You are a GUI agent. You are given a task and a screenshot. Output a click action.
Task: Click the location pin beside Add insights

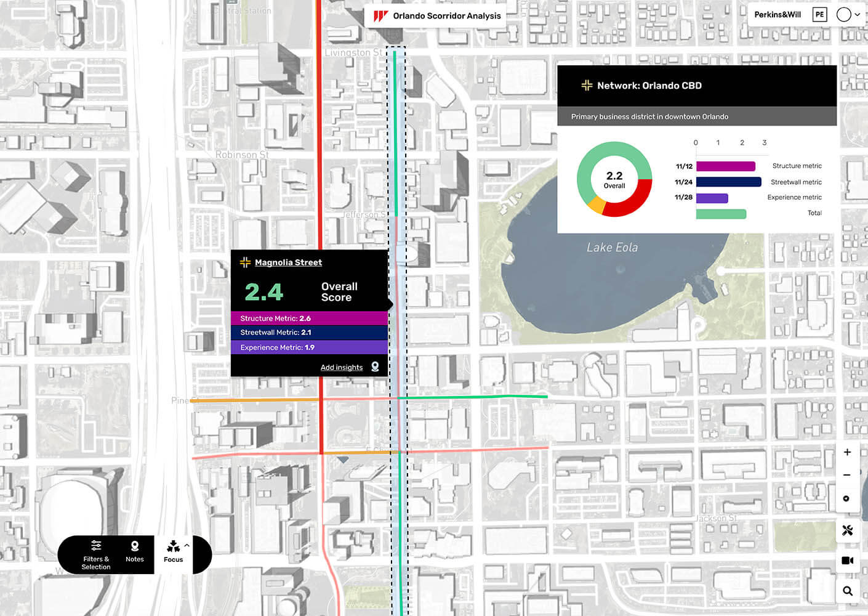click(375, 367)
